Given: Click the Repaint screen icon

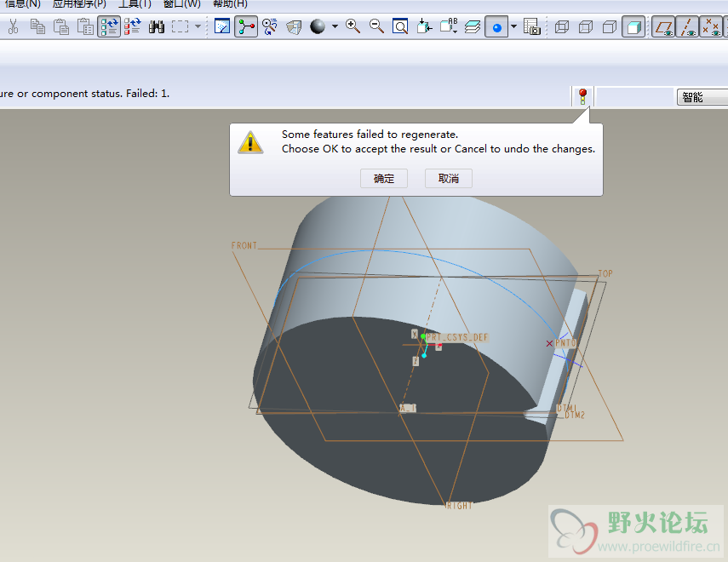Looking at the screenshot, I should 222,26.
